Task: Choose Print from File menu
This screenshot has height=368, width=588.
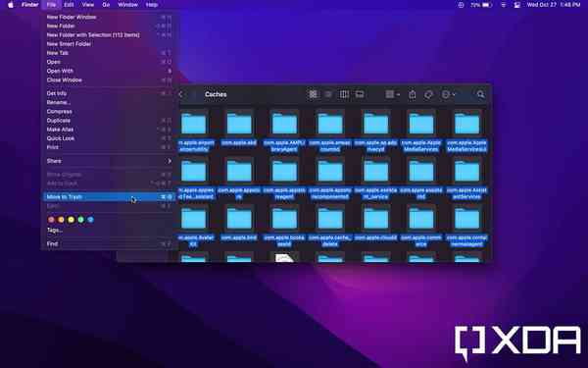Action: pos(109,147)
